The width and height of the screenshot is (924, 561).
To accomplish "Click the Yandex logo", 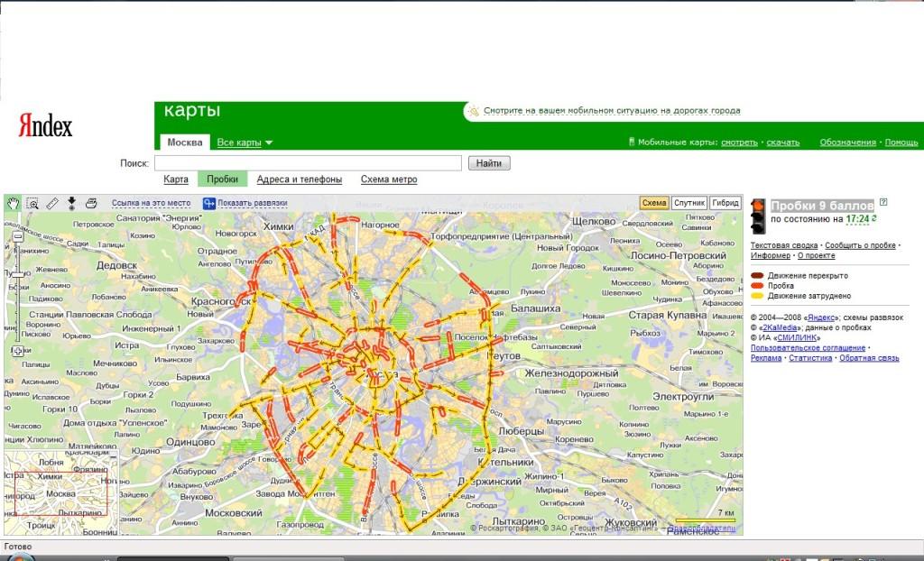I will [45, 125].
